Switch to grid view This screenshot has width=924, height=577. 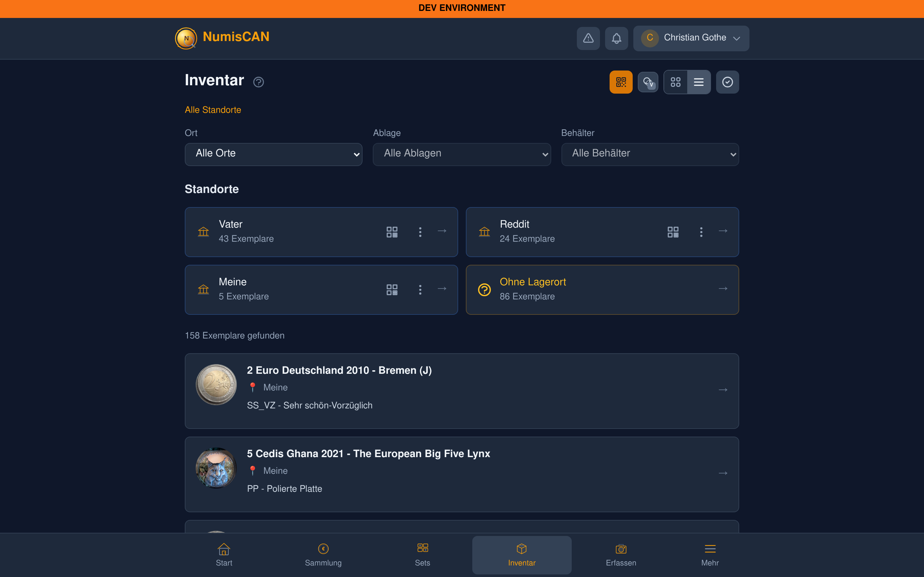(x=675, y=82)
